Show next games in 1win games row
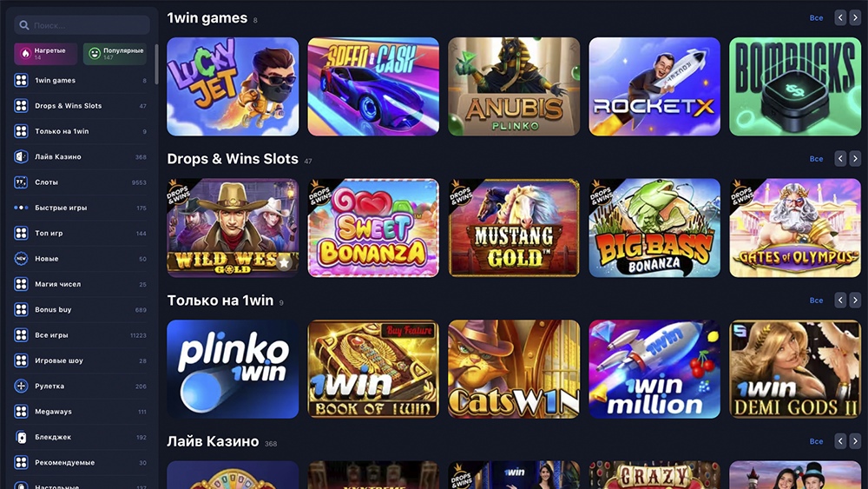Screen dimensions: 868x489 [855, 17]
